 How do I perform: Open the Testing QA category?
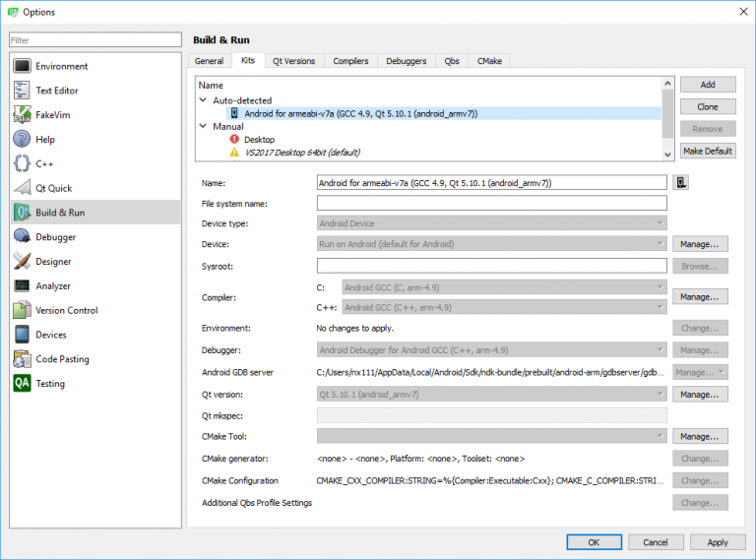click(x=95, y=384)
